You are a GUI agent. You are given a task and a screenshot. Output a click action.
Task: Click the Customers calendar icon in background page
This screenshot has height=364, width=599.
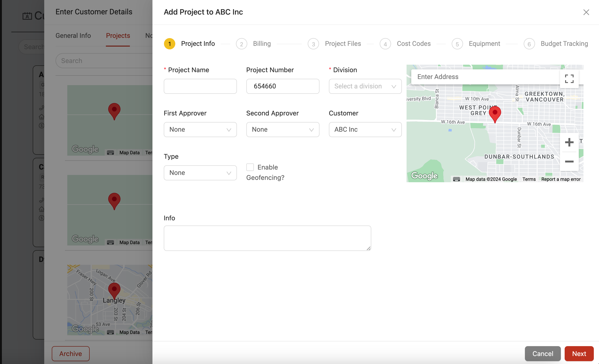point(27,16)
